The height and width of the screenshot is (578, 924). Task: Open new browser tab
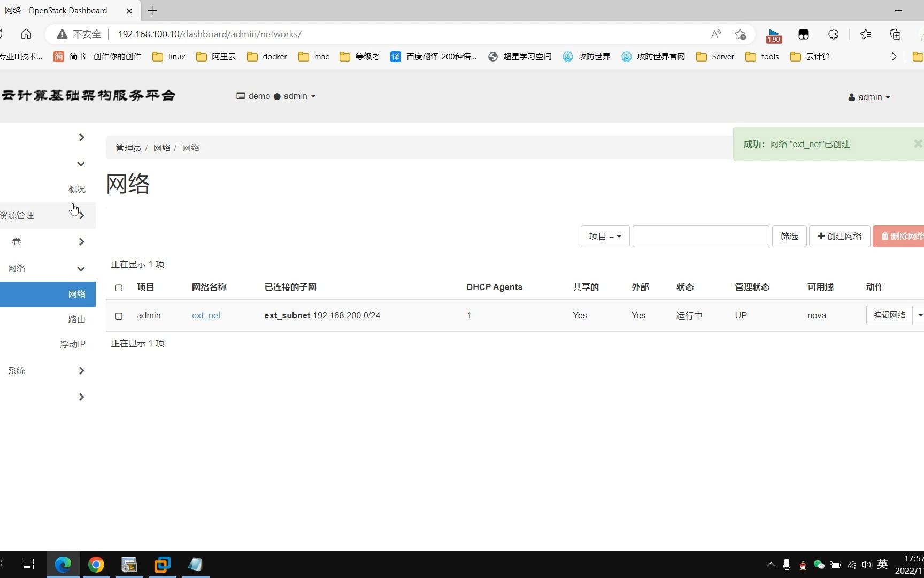tap(152, 11)
